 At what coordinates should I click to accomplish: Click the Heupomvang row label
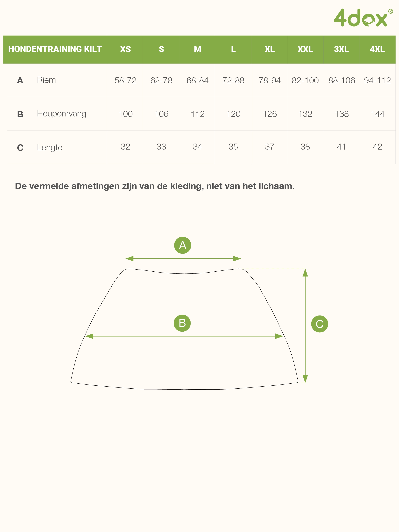point(61,114)
